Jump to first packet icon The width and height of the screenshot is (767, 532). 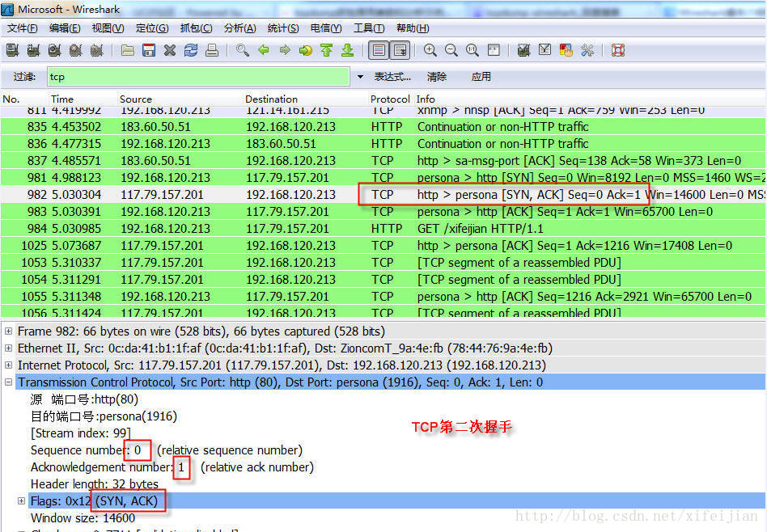point(326,50)
